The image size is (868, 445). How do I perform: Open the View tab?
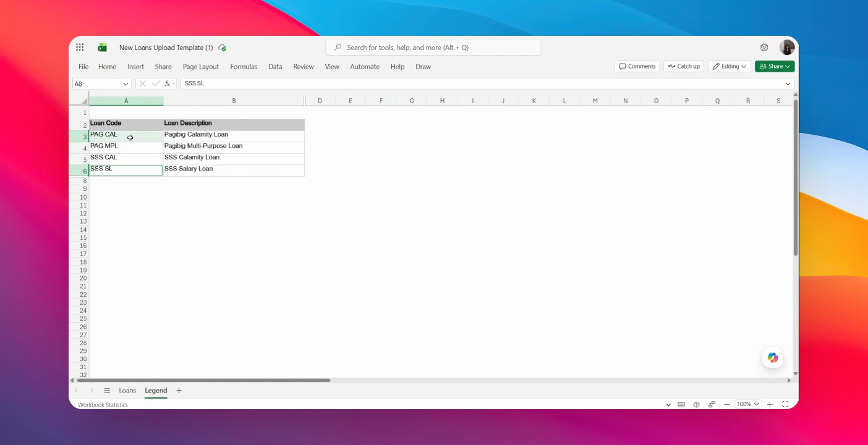[x=332, y=67]
